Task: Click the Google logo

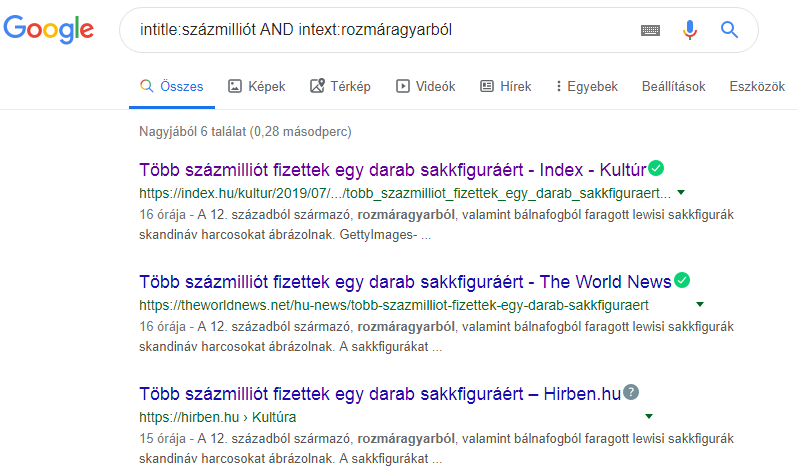Action: coord(48,29)
